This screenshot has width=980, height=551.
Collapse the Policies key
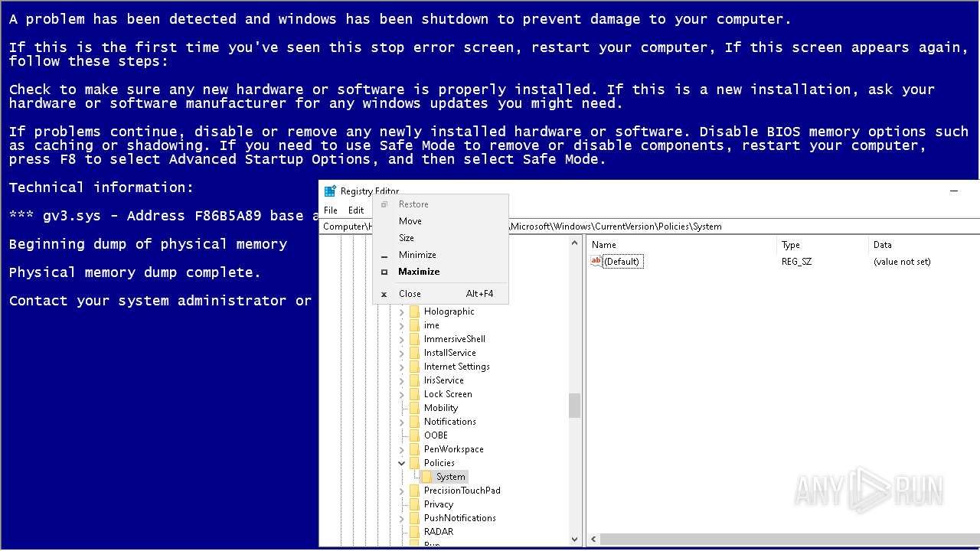(402, 463)
